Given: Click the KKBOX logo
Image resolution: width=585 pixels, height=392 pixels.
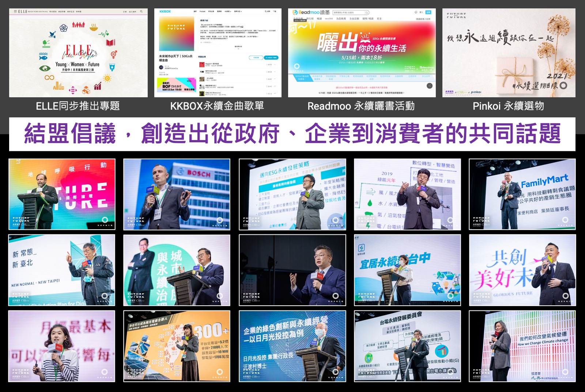Looking at the screenshot, I should tap(165, 11).
